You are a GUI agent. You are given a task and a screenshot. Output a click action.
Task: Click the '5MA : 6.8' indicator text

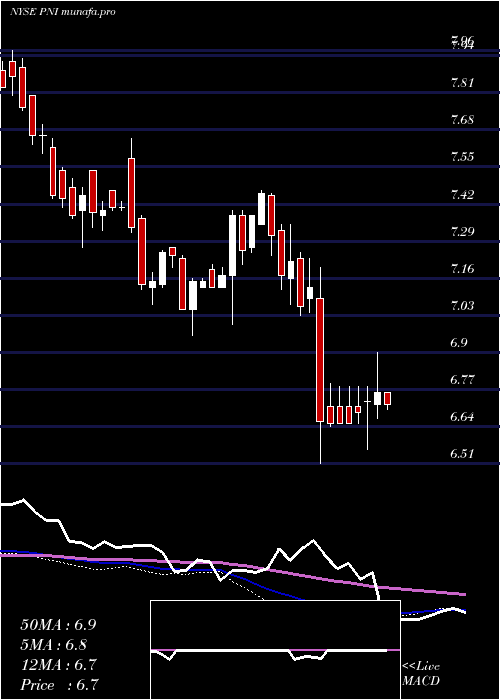click(x=54, y=645)
